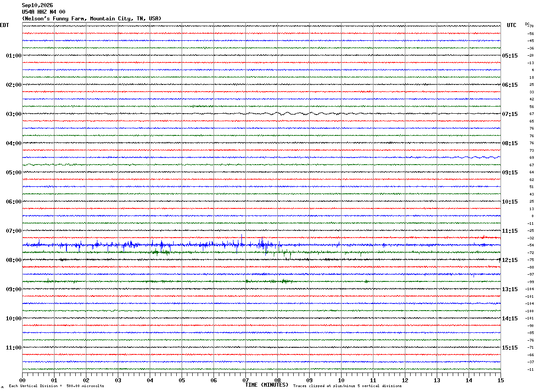Select minute 08 on the time axis
The height and width of the screenshot is (392, 536).
[x=278, y=380]
